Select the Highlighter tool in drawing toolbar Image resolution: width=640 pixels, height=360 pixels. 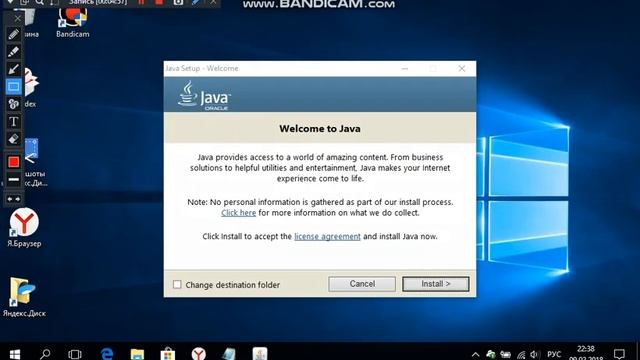coord(13,52)
